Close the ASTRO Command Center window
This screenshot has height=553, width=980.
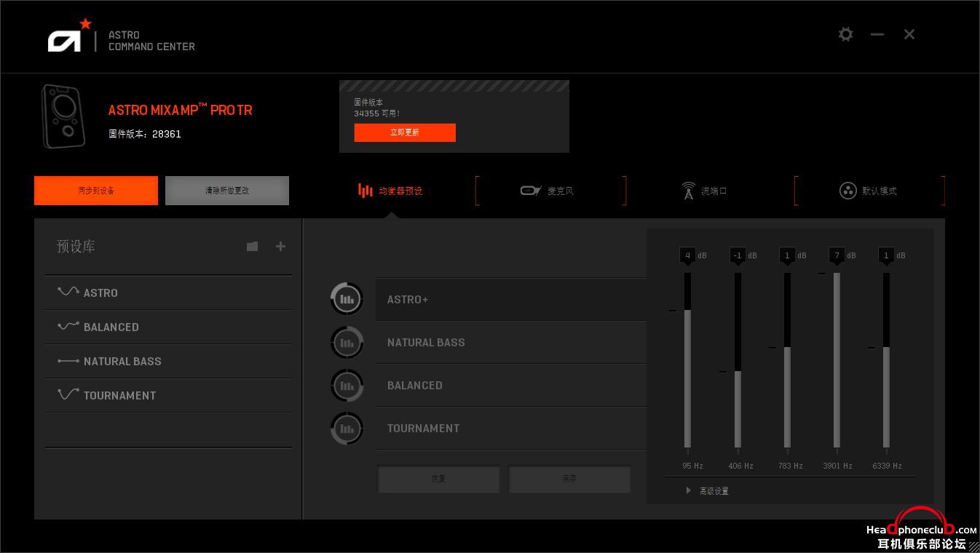909,34
